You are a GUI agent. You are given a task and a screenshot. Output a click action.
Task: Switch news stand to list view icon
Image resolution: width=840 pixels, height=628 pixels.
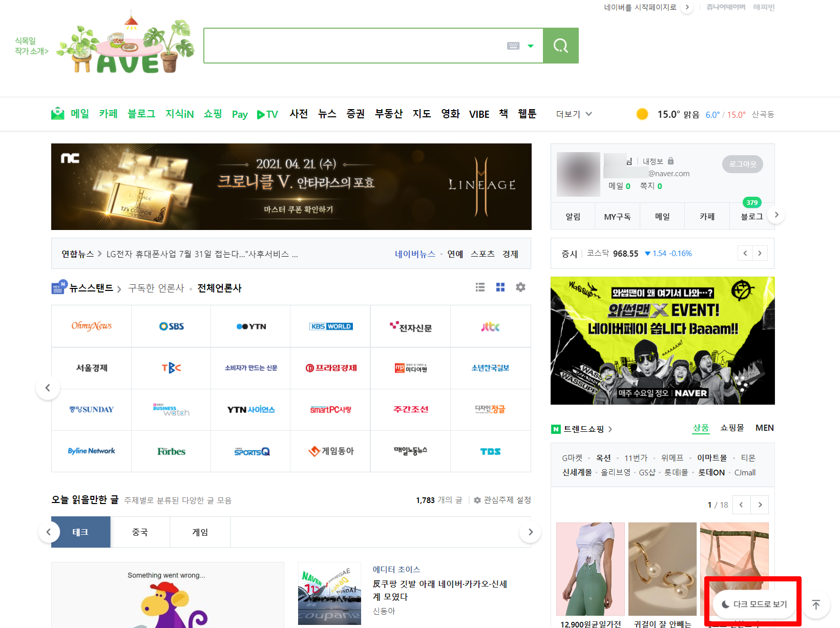[x=480, y=287]
